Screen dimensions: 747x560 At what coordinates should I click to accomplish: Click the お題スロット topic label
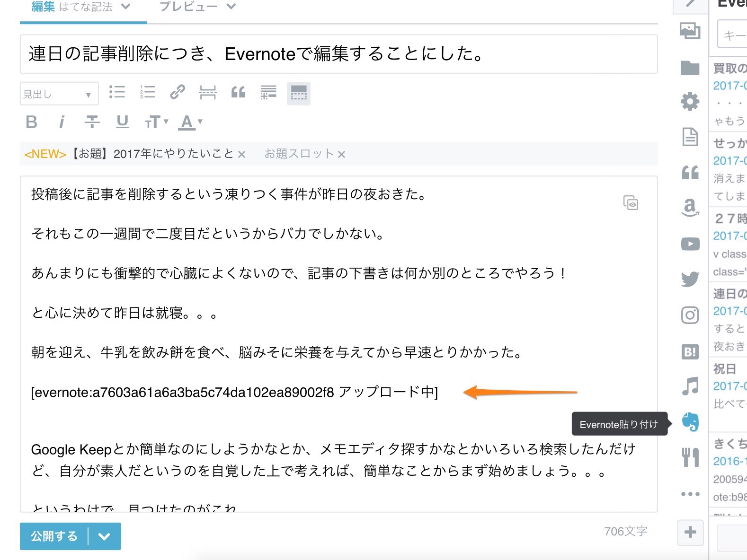coord(299,154)
